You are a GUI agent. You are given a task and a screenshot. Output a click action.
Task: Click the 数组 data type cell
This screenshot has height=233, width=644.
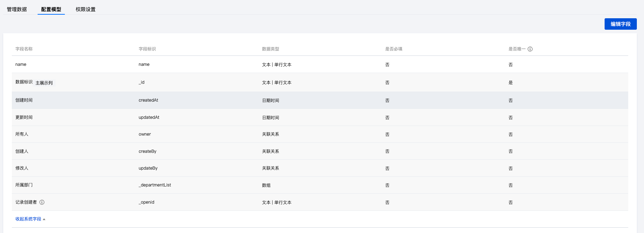pos(266,185)
